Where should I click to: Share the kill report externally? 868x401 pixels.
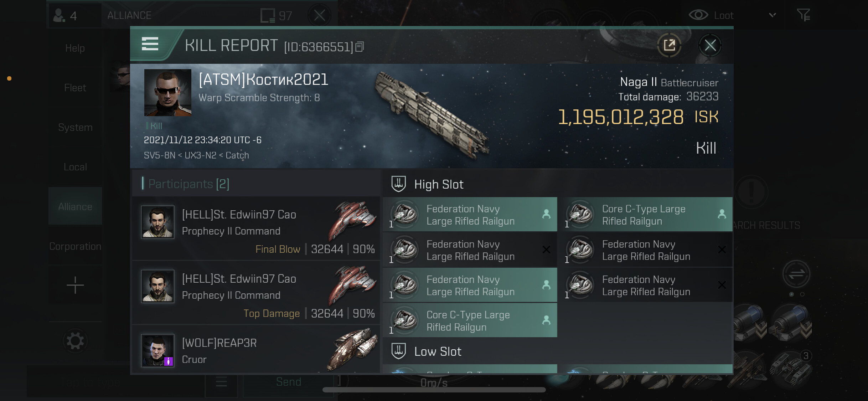(669, 45)
